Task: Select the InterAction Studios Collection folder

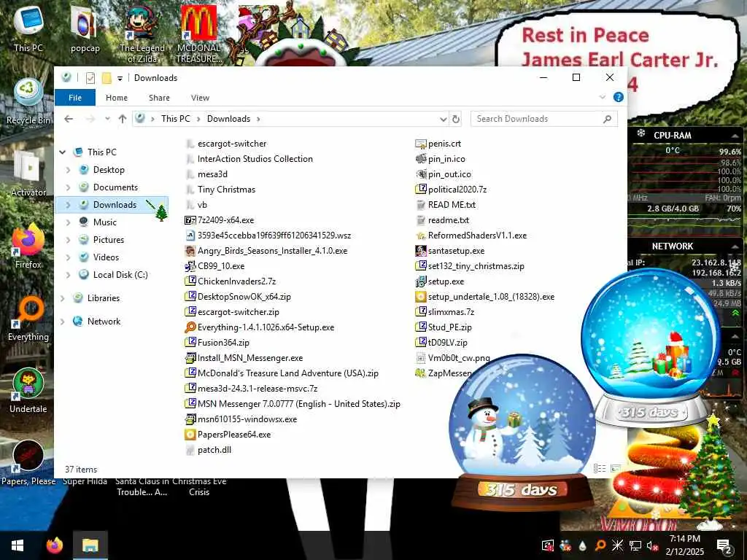Action: tap(249, 158)
